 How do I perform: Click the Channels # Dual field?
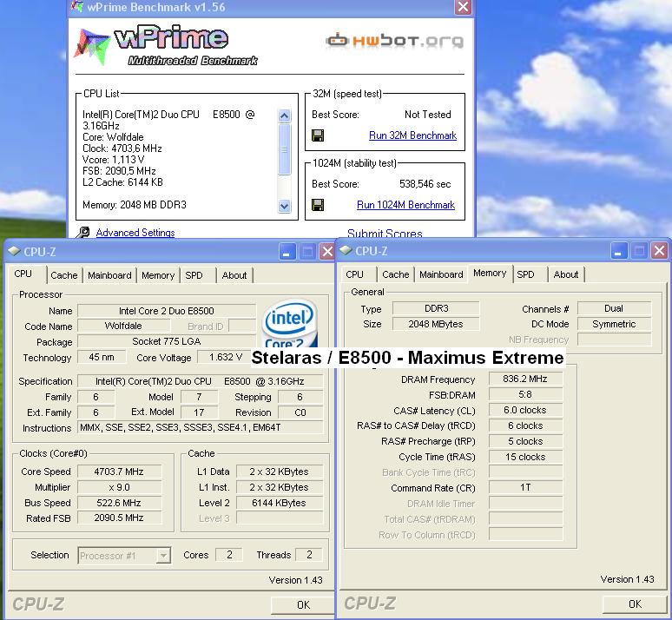tap(614, 309)
